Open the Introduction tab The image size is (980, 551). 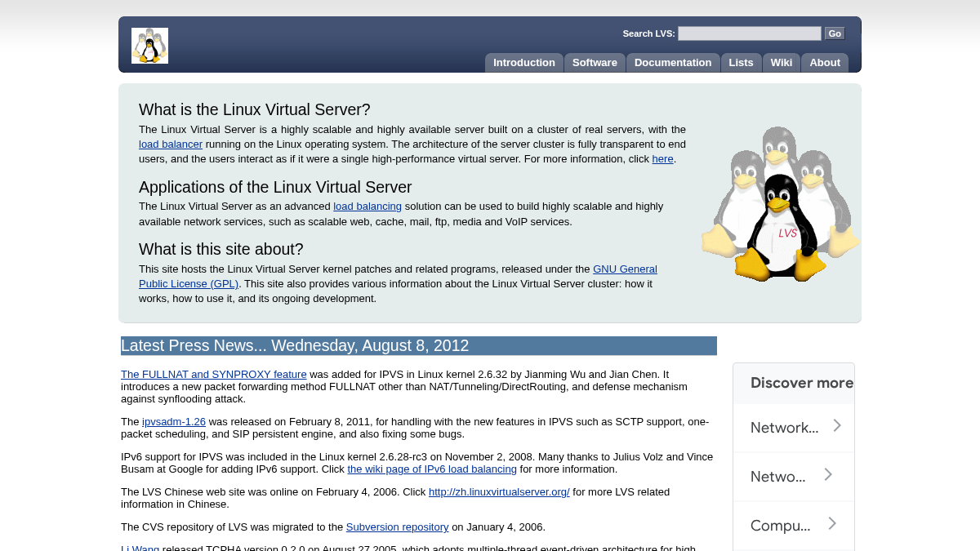pos(524,63)
